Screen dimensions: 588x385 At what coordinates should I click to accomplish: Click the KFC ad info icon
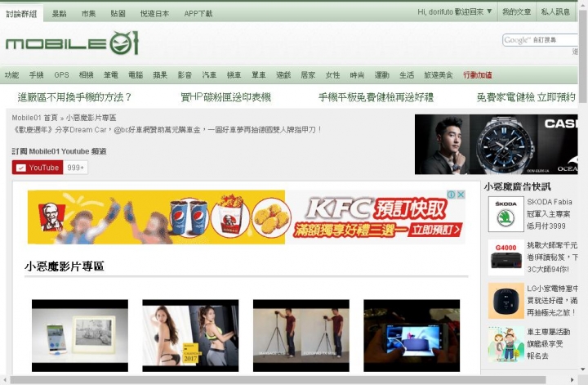tap(452, 195)
